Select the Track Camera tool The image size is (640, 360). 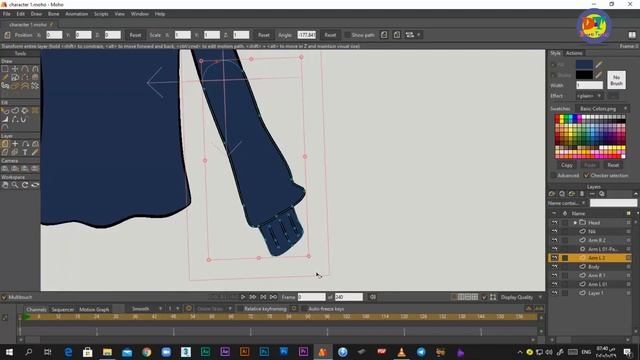pyautogui.click(x=5, y=169)
